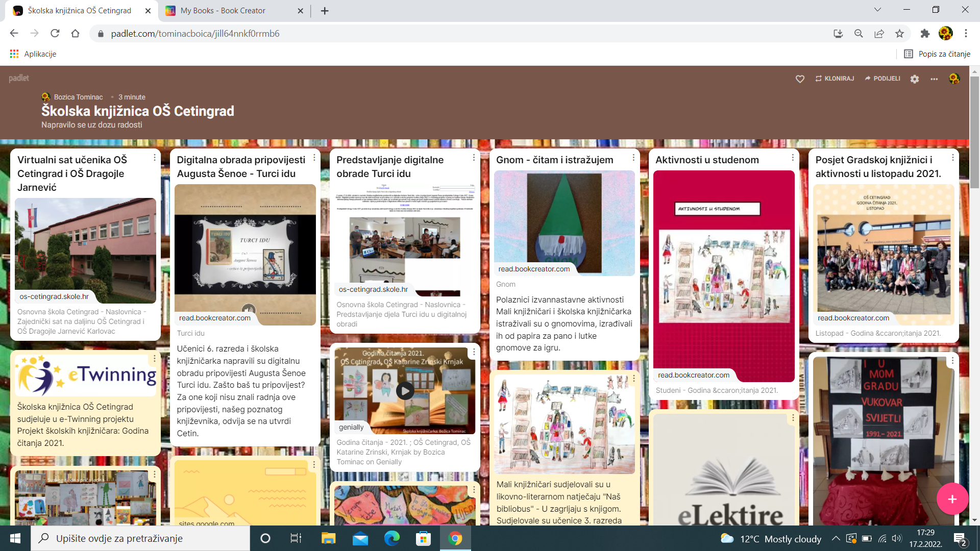
Task: Open options for eTwinning post
Action: point(154,359)
